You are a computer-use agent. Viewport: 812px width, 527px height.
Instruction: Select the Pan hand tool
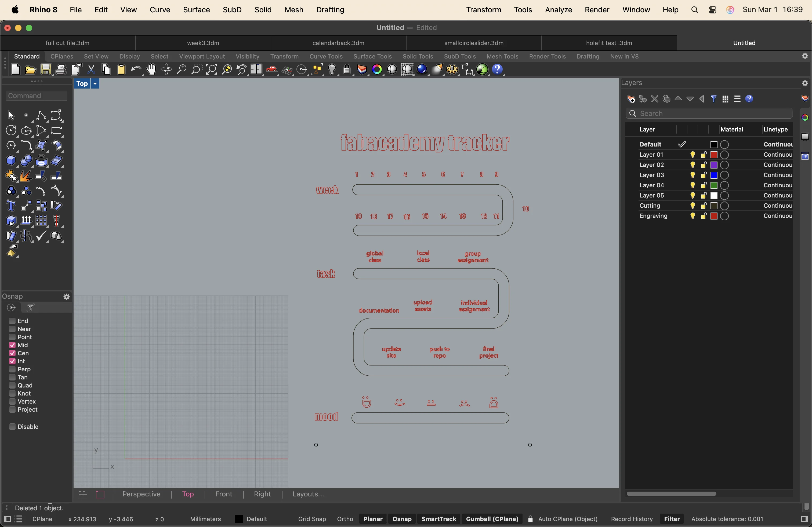(151, 69)
